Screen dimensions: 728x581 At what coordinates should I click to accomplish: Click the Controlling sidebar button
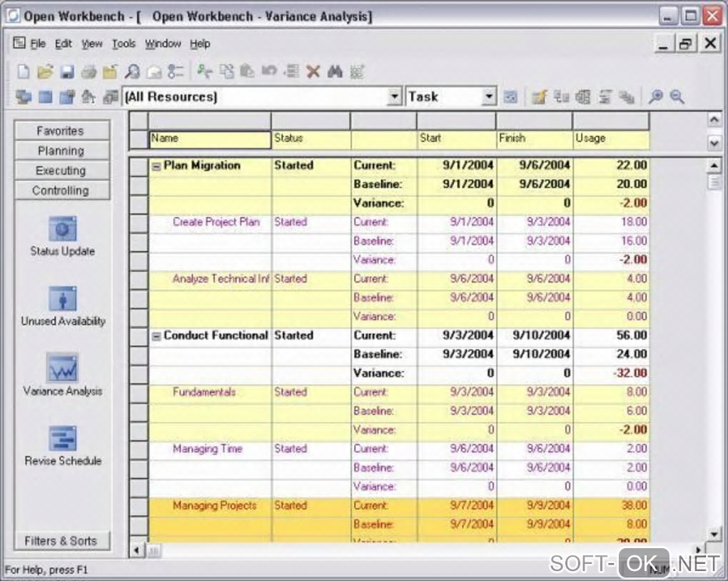[x=62, y=191]
